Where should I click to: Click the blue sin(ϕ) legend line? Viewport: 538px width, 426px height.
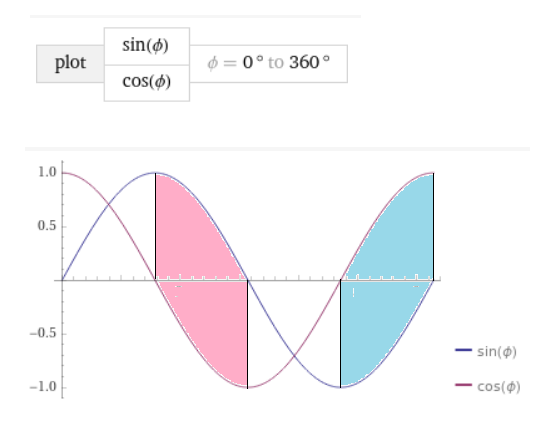464,350
